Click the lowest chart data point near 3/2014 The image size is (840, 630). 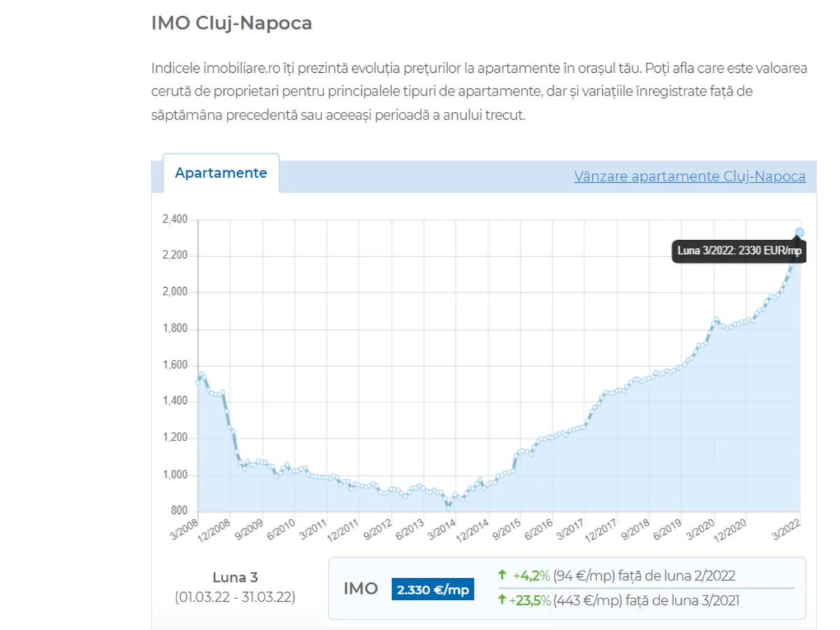pyautogui.click(x=449, y=506)
